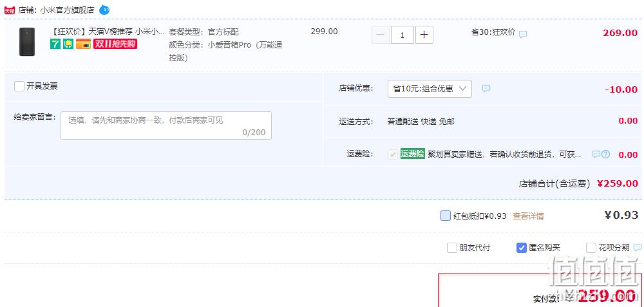
Task: Click the red packet amount ¥0.93 on the right
Action: tap(621, 215)
